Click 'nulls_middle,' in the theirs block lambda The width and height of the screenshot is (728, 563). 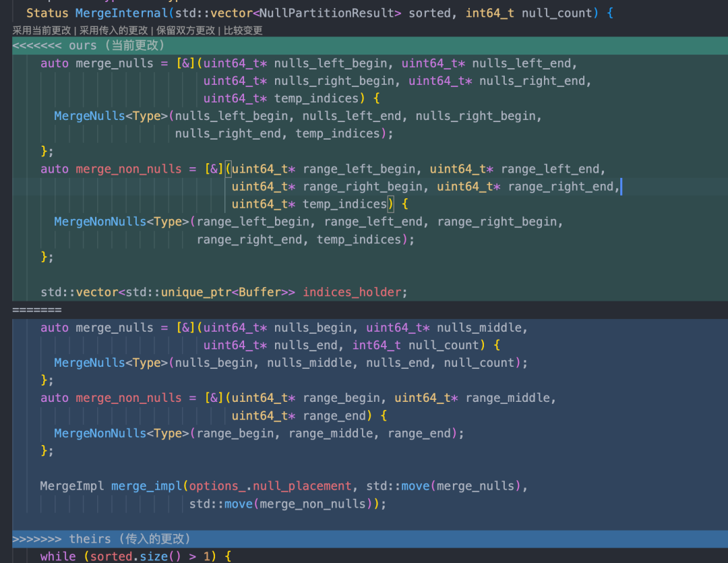click(x=482, y=328)
